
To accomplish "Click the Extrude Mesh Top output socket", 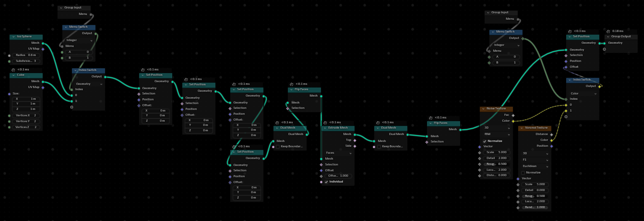I will click(354, 140).
